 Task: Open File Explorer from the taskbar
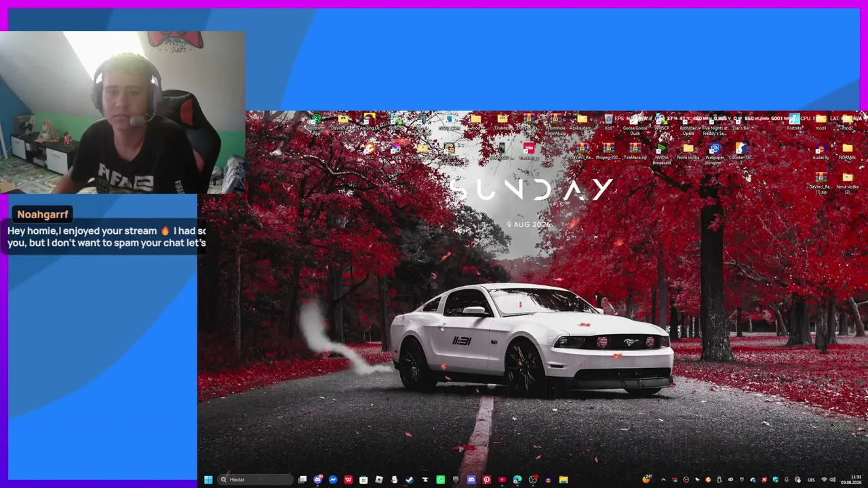click(x=564, y=480)
